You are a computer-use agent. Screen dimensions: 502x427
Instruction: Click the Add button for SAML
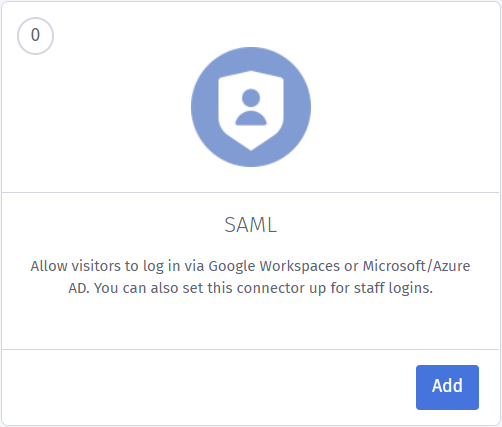click(x=447, y=387)
